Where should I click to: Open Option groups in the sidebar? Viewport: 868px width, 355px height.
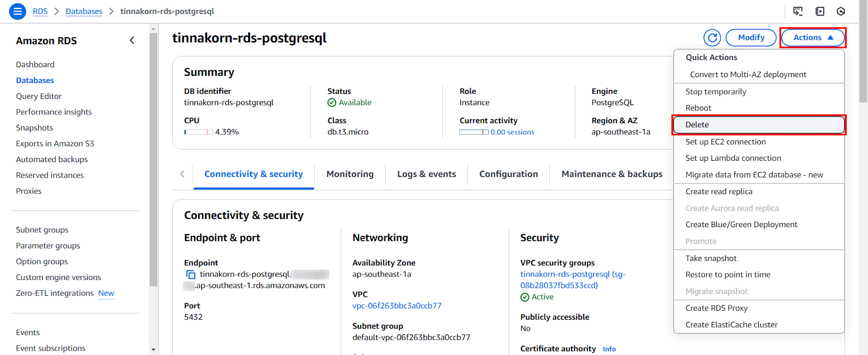coord(42,261)
